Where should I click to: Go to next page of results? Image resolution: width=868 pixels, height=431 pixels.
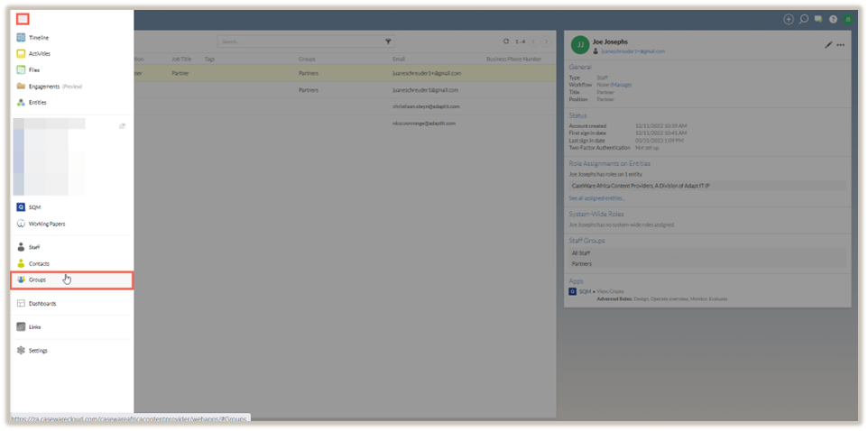(546, 41)
